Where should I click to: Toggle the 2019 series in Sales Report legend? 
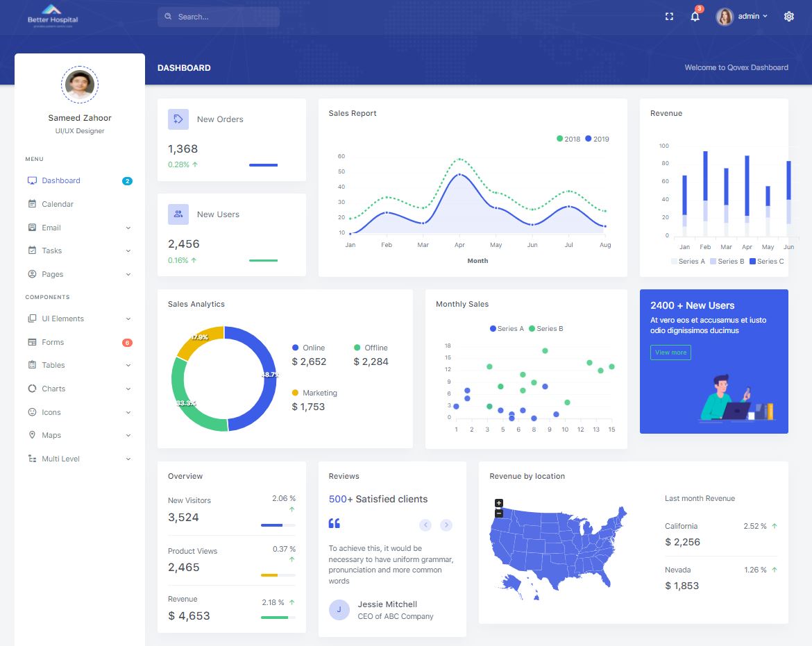597,139
